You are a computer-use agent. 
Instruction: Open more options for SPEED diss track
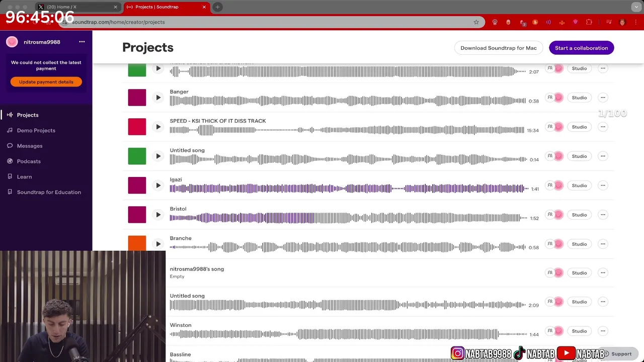pyautogui.click(x=603, y=127)
